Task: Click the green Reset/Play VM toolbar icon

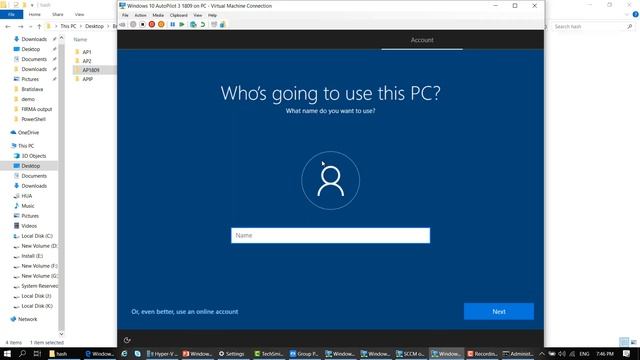Action: [182, 24]
